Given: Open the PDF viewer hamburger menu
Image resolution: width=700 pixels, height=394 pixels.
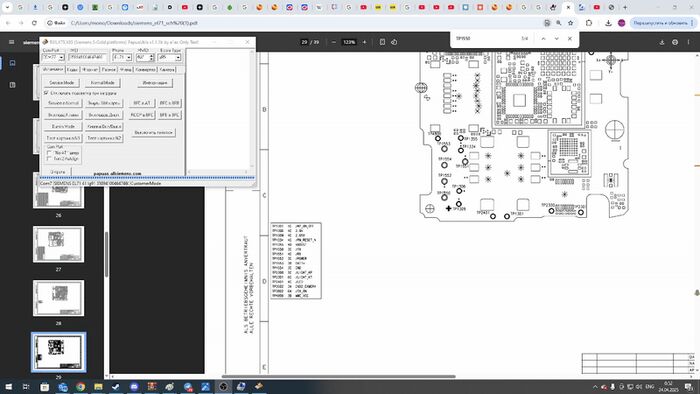Looking at the screenshot, I should 12,42.
